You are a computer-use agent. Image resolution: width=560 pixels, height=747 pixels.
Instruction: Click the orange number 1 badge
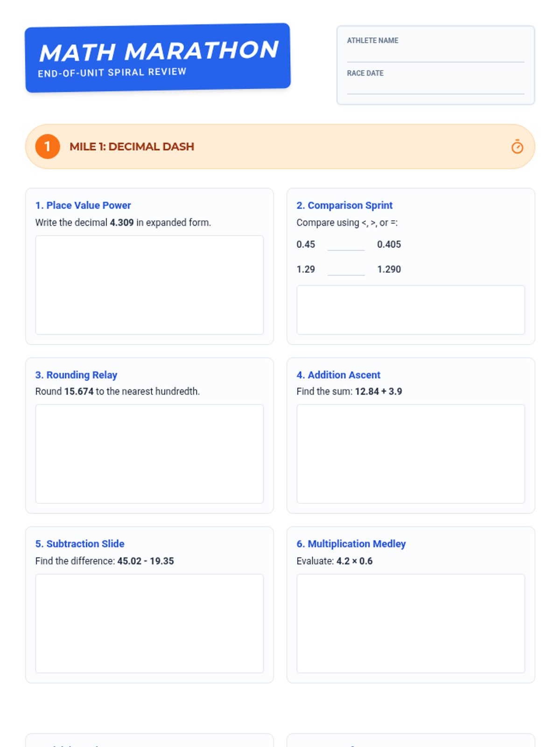[48, 147]
